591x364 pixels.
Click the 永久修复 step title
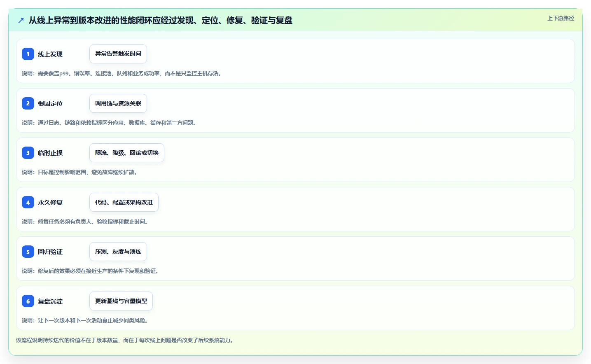click(x=50, y=202)
